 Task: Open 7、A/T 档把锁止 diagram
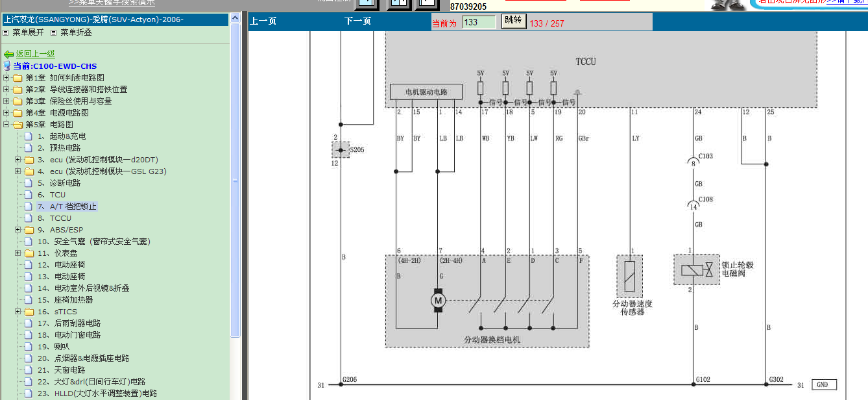click(x=67, y=206)
